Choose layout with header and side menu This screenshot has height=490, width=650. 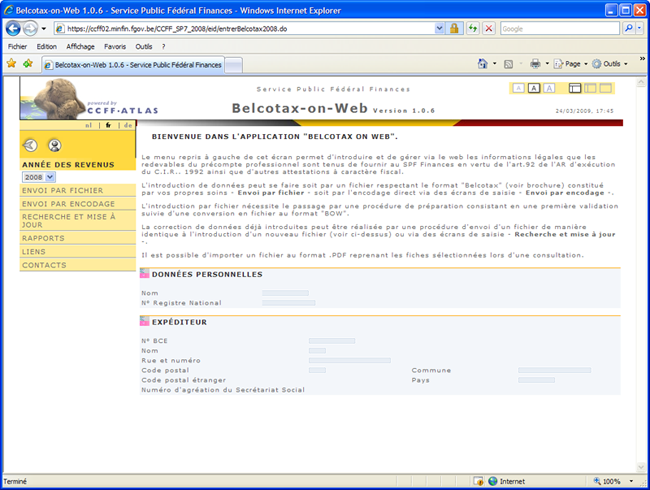point(575,88)
